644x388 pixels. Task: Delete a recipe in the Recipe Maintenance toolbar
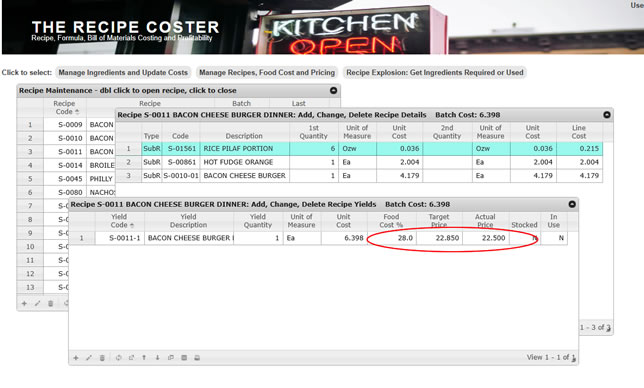51,303
